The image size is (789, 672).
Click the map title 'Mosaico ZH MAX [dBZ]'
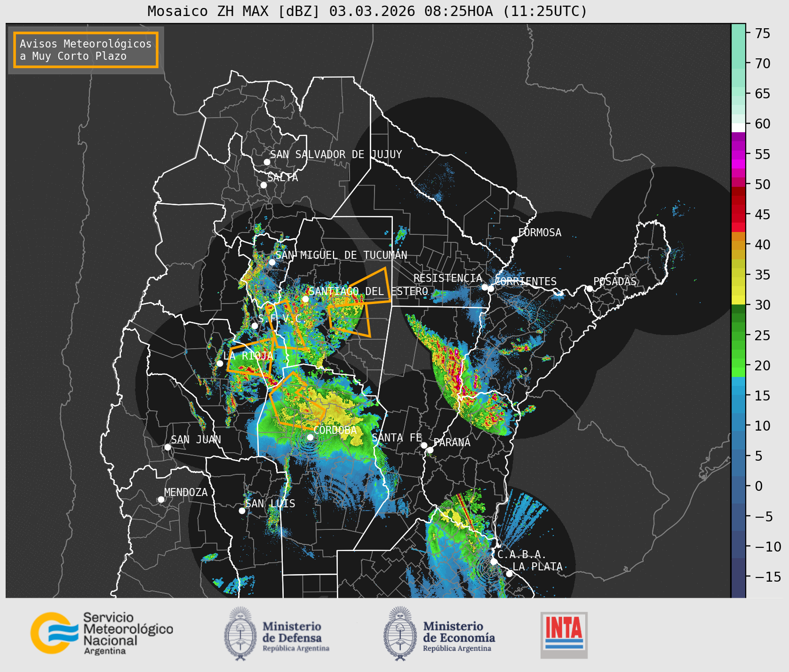tap(234, 11)
